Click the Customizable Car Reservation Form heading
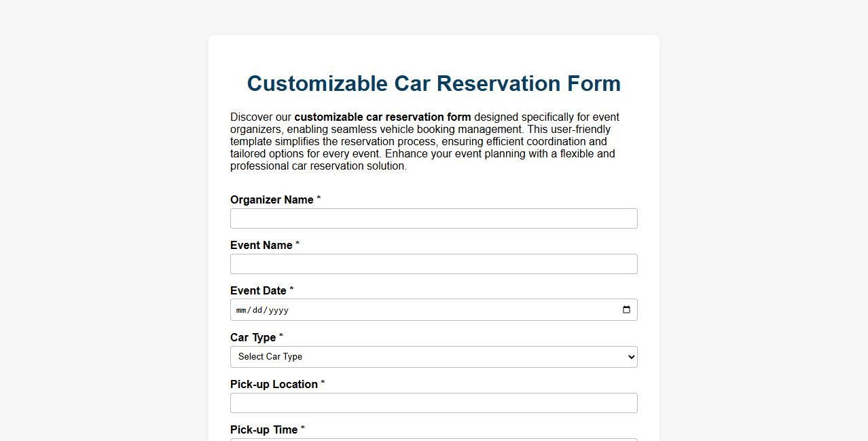Screen dimensions: 868x441 434,83
